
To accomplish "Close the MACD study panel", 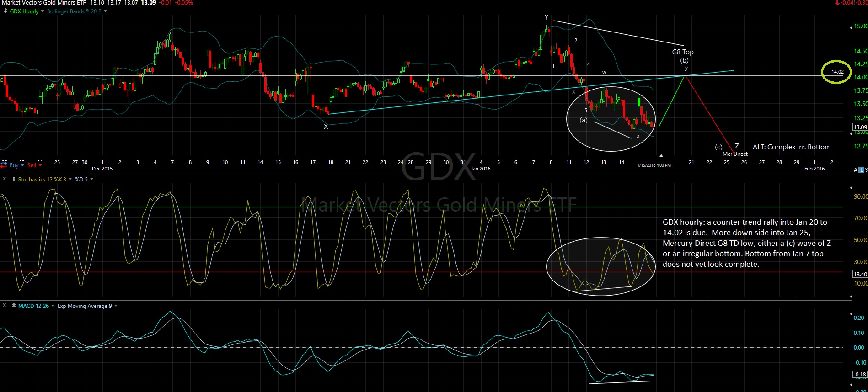I will pos(5,306).
